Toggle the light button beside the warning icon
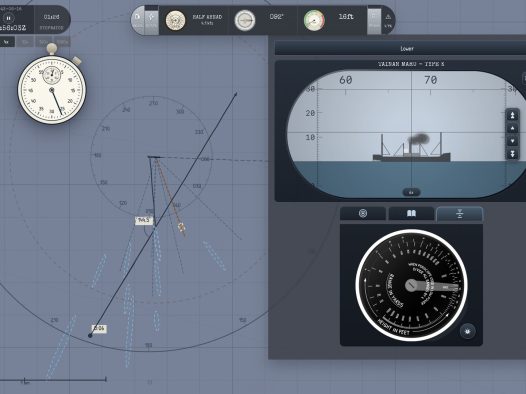 374,21
